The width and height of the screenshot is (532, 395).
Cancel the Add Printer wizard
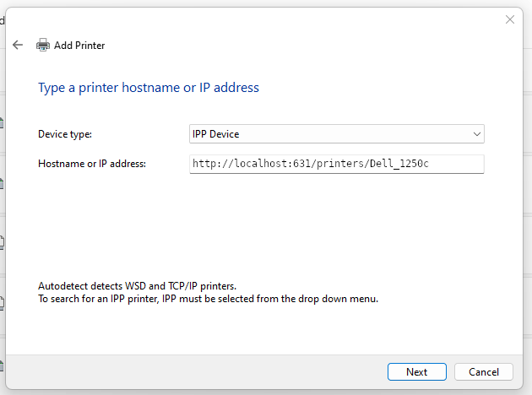(x=484, y=372)
